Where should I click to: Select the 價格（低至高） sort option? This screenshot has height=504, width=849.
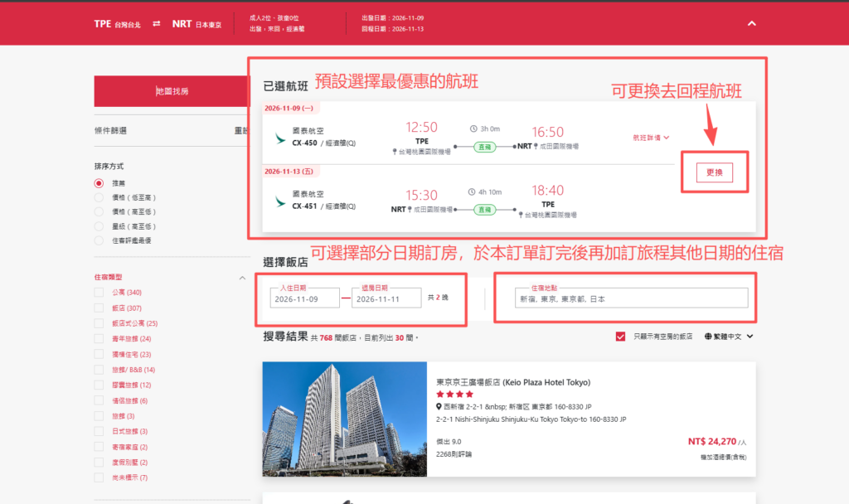pyautogui.click(x=100, y=197)
